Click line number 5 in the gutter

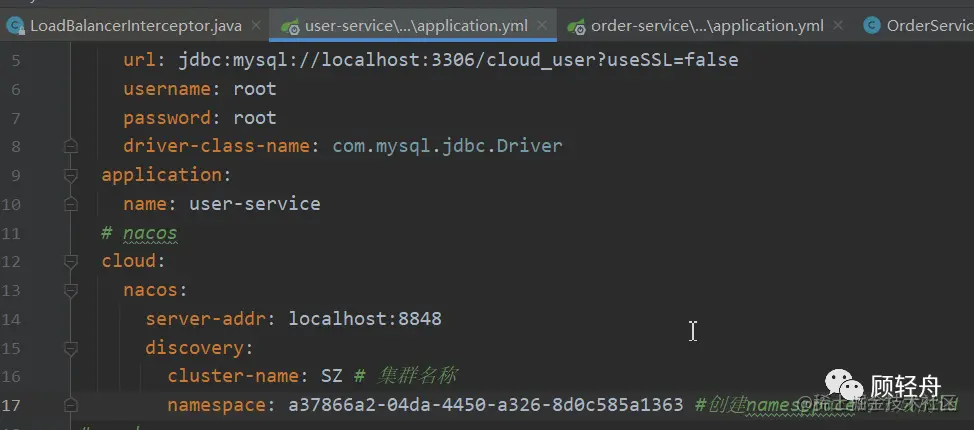point(15,60)
